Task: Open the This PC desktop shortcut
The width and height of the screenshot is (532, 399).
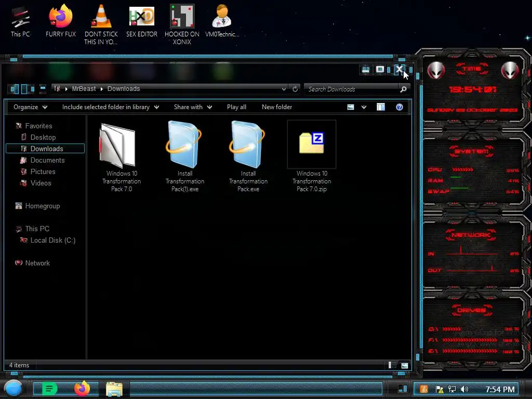Action: (x=20, y=21)
